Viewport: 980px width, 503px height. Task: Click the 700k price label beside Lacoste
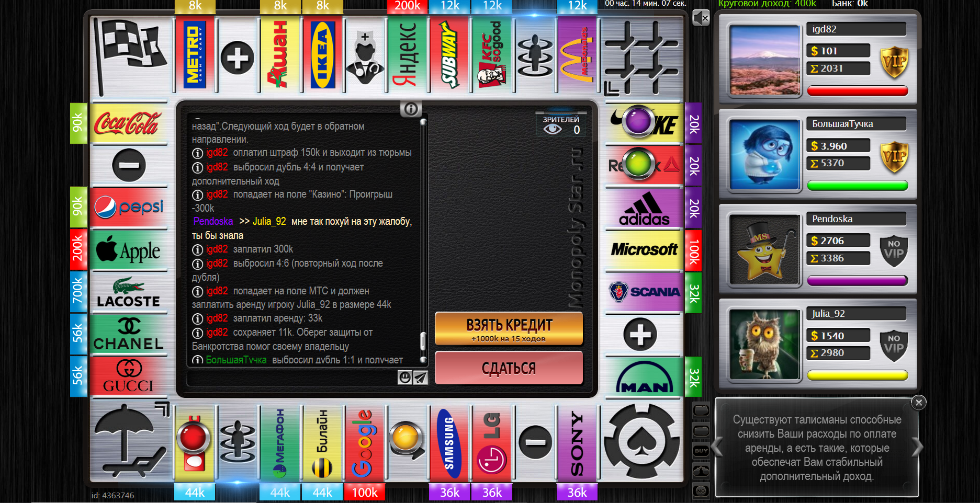[x=78, y=291]
